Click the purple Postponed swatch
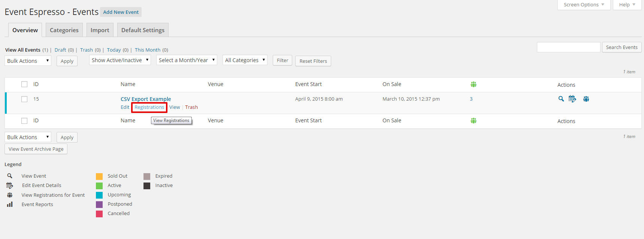This screenshot has width=644, height=239. tap(99, 205)
